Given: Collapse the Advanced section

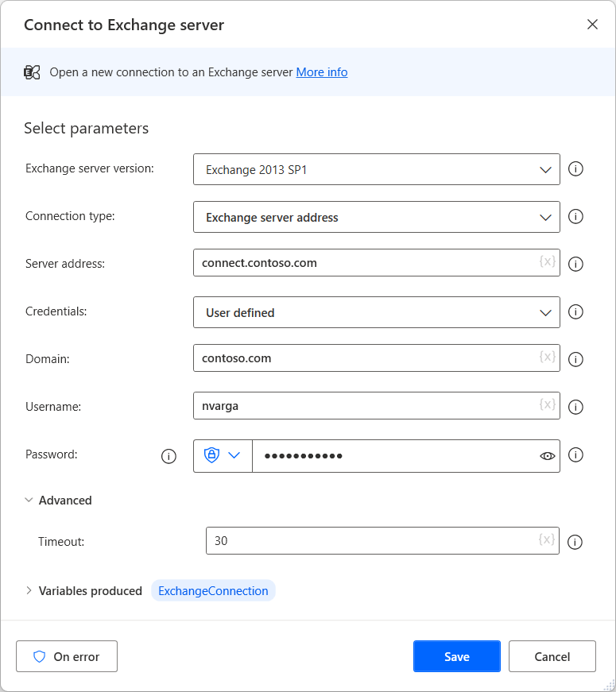Looking at the screenshot, I should pos(29,501).
